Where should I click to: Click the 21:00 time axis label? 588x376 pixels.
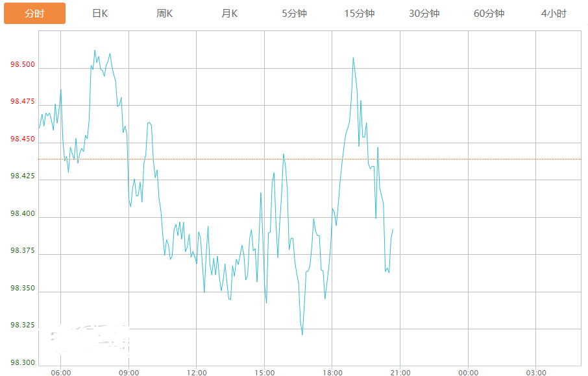click(400, 372)
